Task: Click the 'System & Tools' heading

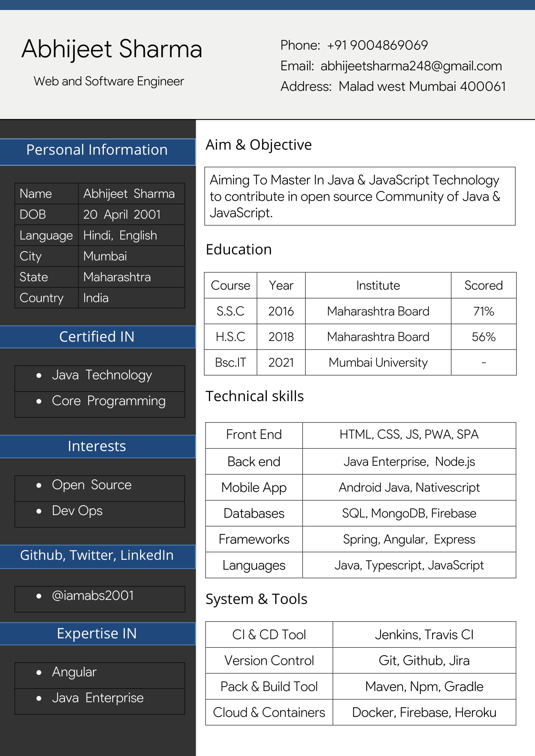Action: click(x=256, y=599)
